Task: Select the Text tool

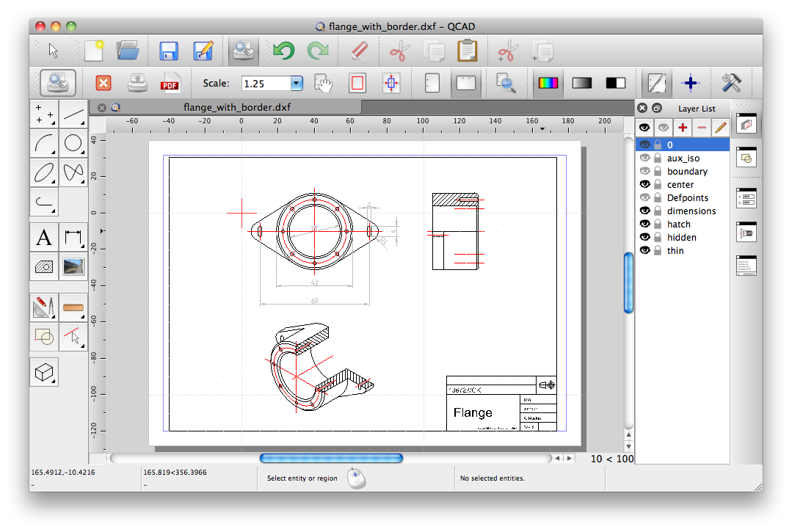Action: 44,238
